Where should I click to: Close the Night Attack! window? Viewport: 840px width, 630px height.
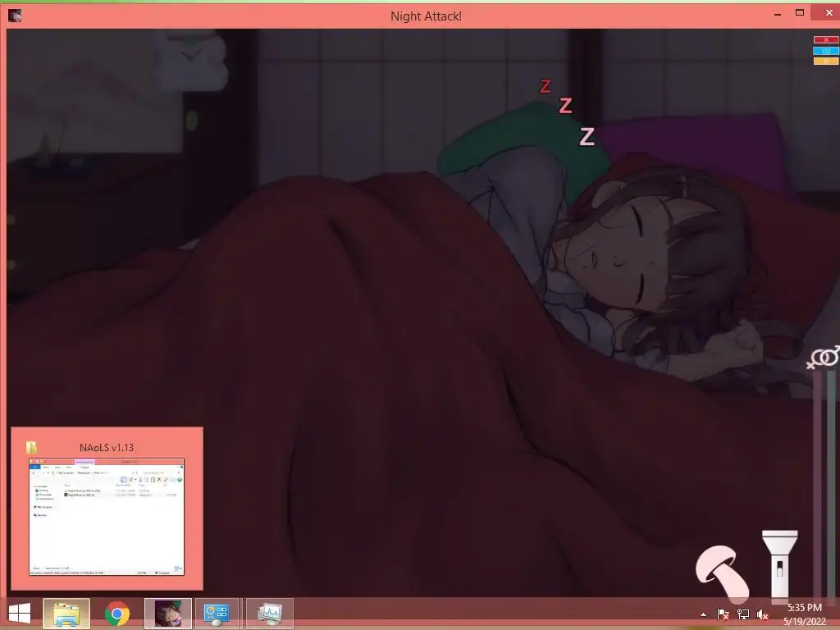point(829,13)
